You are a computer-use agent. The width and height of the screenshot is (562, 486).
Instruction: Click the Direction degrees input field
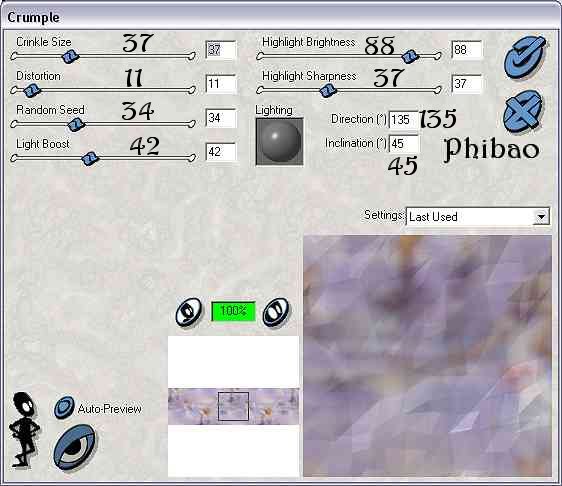(x=404, y=120)
